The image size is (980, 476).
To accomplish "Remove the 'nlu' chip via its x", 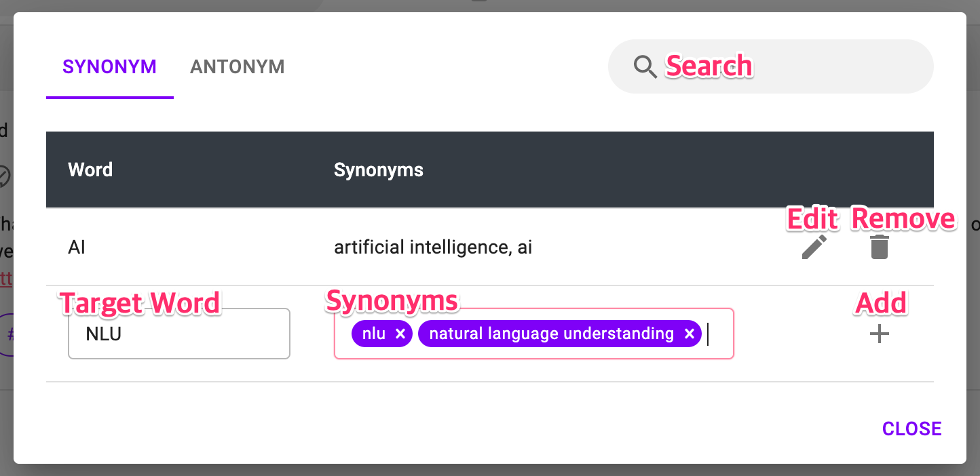I will coord(400,334).
